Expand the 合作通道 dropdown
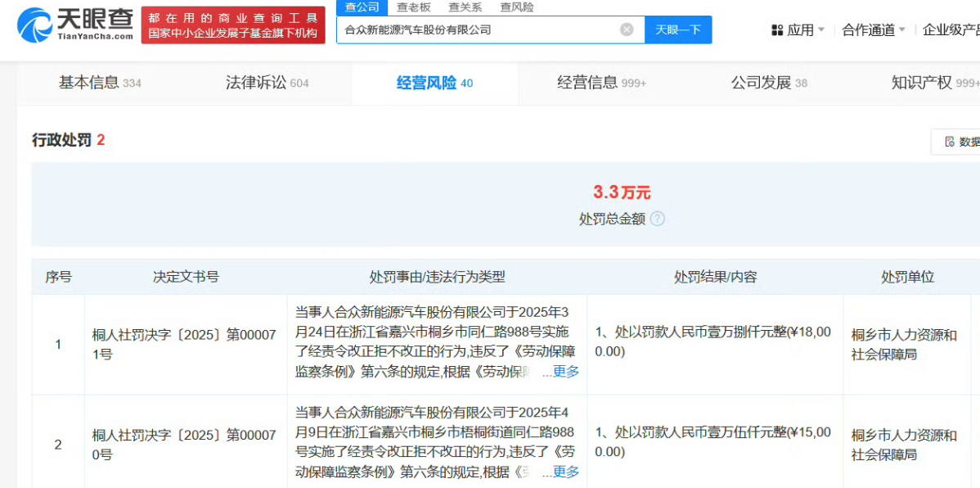The image size is (980, 488). pyautogui.click(x=874, y=30)
